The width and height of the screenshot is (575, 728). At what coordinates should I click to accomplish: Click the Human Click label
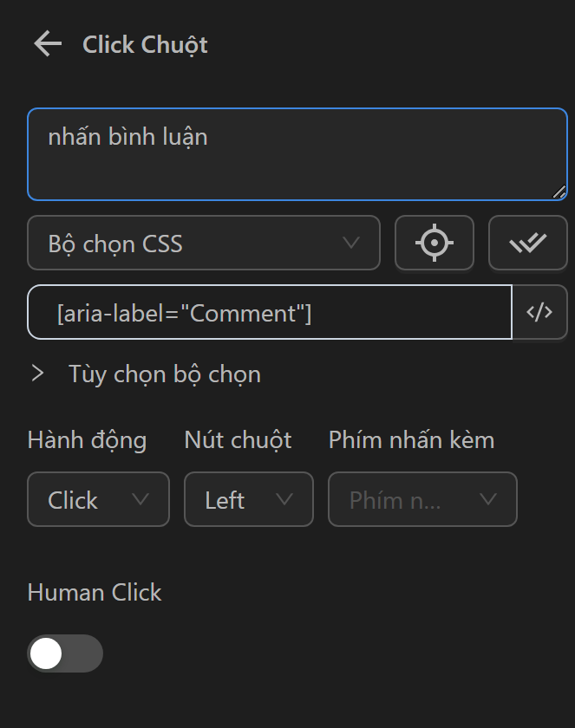click(x=95, y=593)
